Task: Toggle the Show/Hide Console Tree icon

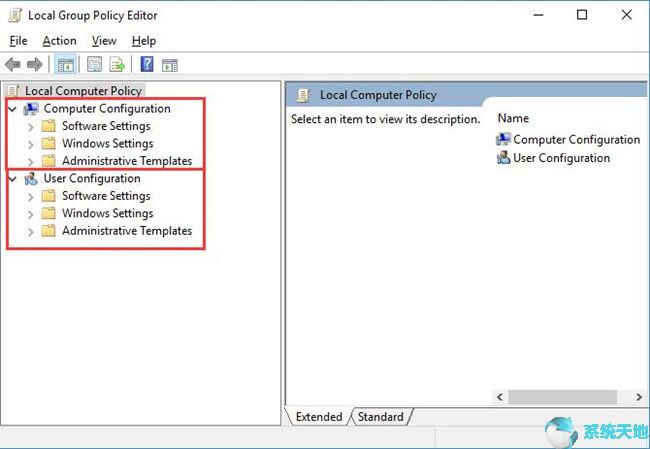Action: point(65,65)
